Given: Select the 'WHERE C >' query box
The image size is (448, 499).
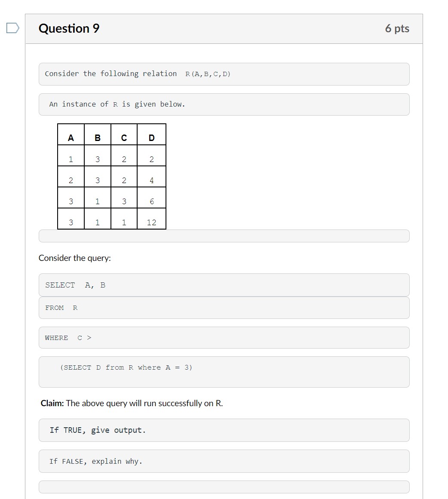Looking at the screenshot, I should pos(224,338).
